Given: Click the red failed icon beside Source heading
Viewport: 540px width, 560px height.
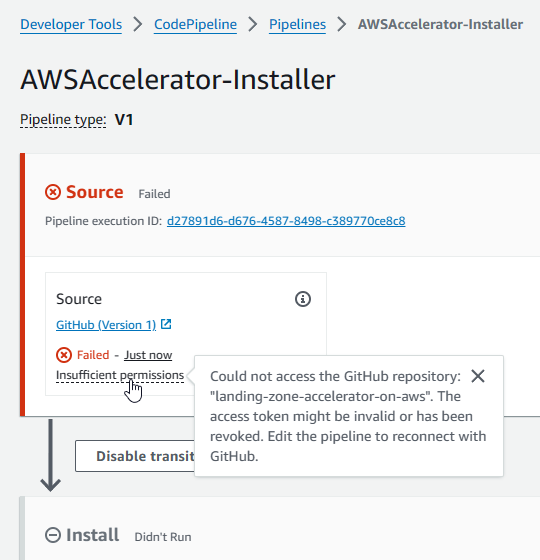Looking at the screenshot, I should (53, 192).
